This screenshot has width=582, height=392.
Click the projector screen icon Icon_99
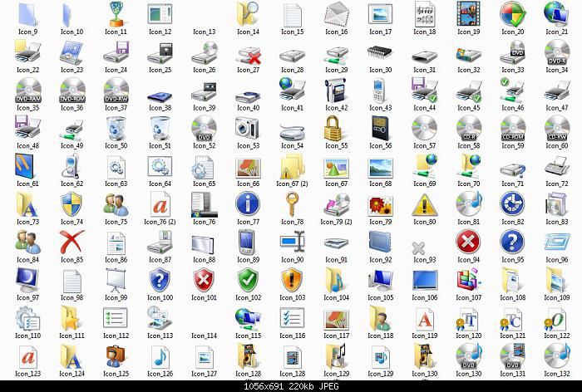click(116, 280)
